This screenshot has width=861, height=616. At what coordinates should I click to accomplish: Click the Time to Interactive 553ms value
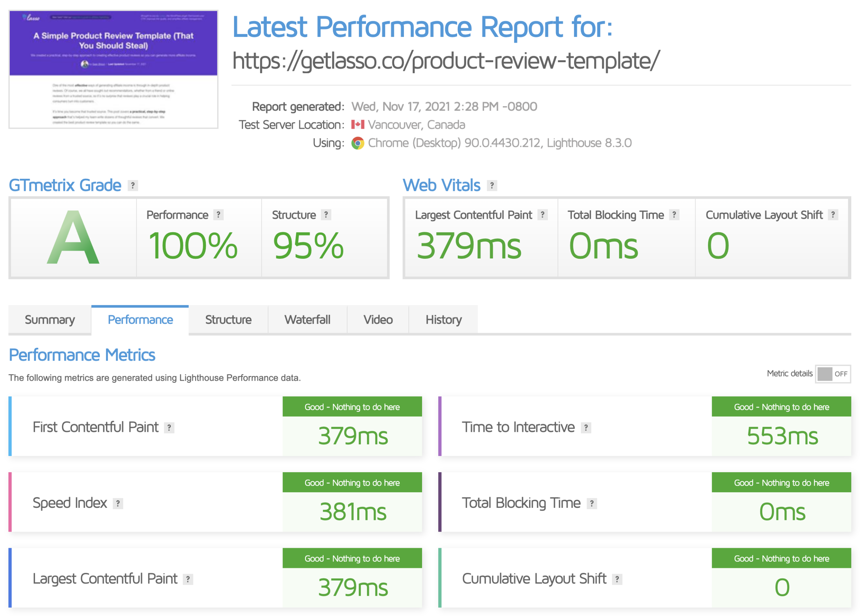pos(782,436)
